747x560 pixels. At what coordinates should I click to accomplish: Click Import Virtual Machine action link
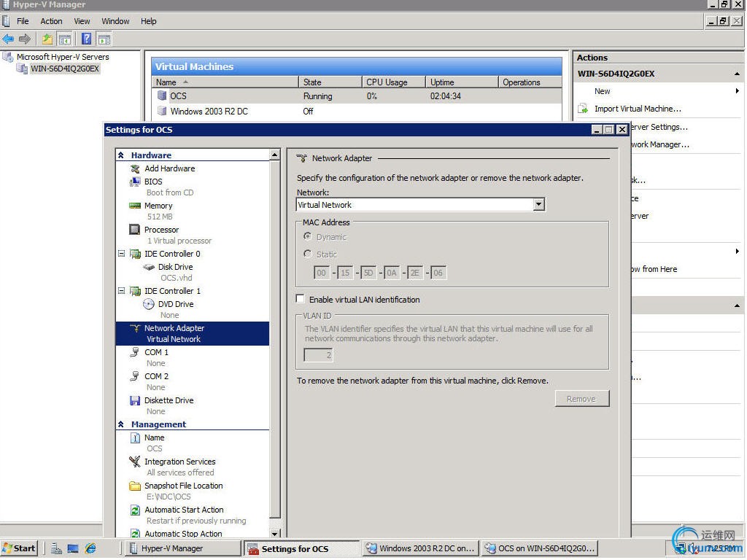tap(638, 109)
